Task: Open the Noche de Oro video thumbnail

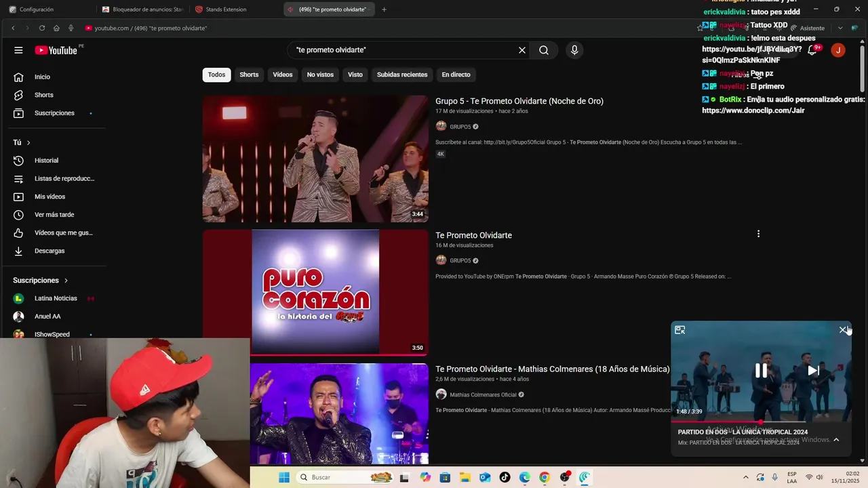Action: 315,159
